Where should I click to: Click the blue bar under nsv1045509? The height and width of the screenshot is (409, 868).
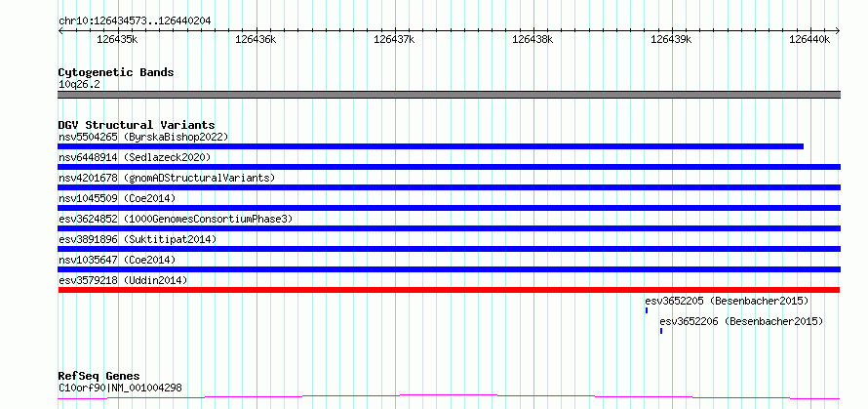449,208
